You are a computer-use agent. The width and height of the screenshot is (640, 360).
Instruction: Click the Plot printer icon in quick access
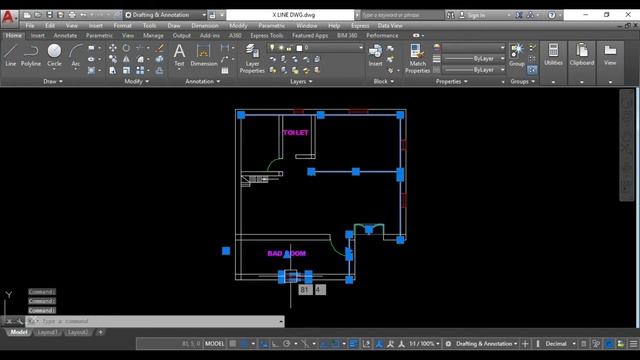[x=72, y=15]
